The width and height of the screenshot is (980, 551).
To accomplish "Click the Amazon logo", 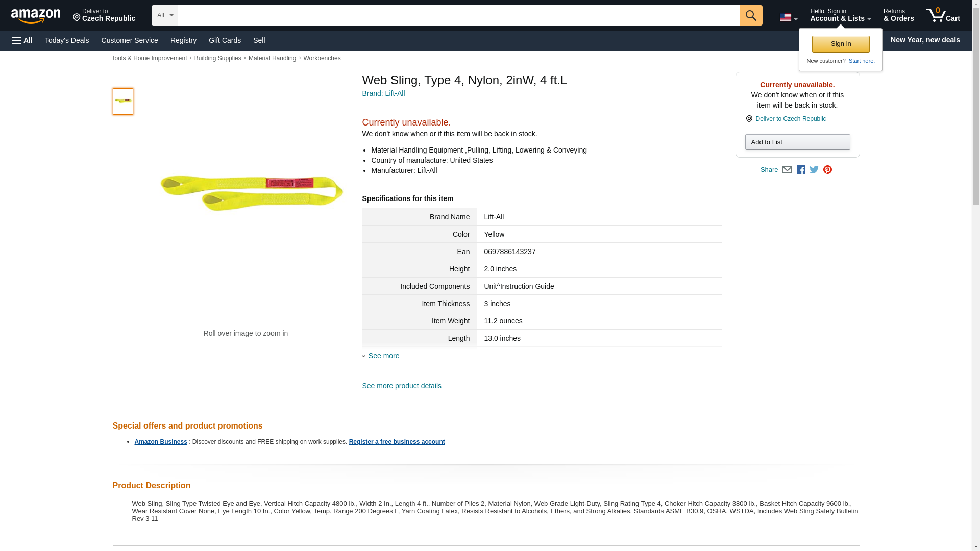I will 36,16.
